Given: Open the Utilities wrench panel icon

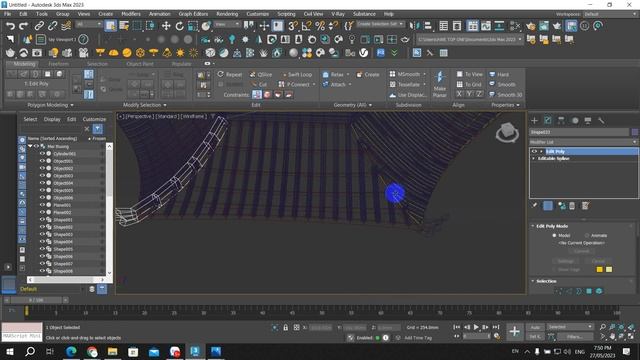Looking at the screenshot, I should tap(601, 120).
